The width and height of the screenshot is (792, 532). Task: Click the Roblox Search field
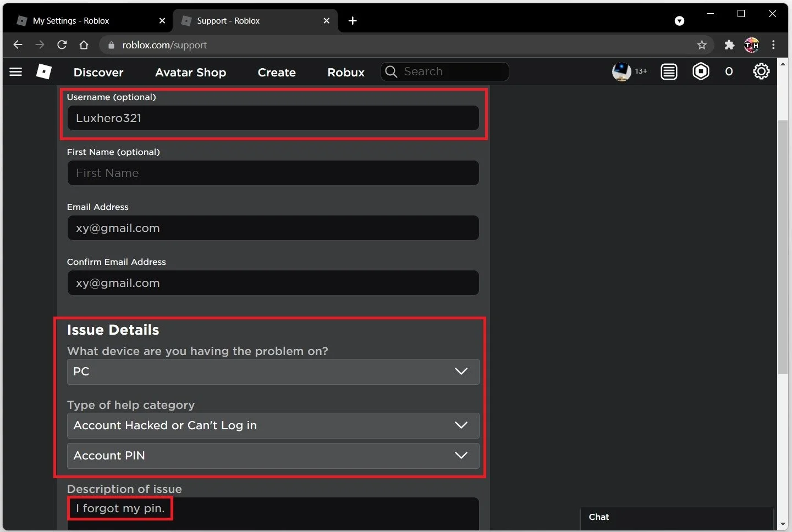(x=445, y=71)
